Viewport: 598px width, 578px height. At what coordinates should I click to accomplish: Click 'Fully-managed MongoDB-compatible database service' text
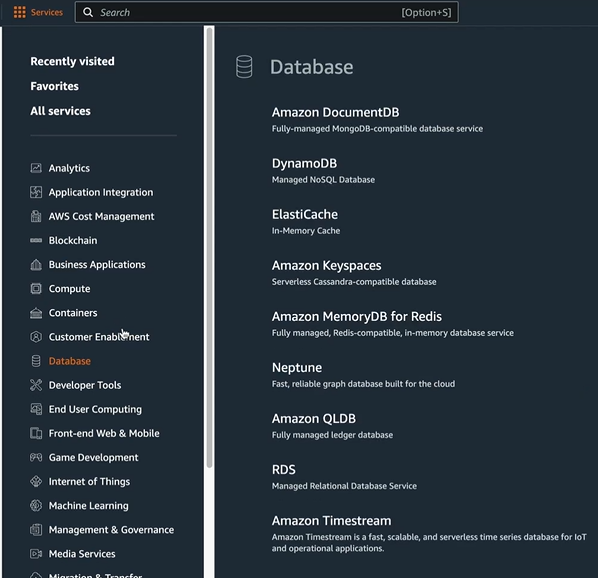(377, 129)
